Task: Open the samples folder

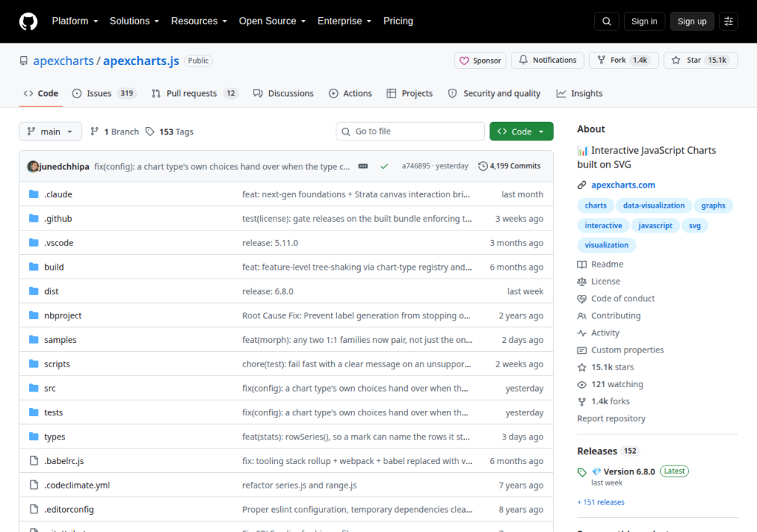Action: (61, 340)
